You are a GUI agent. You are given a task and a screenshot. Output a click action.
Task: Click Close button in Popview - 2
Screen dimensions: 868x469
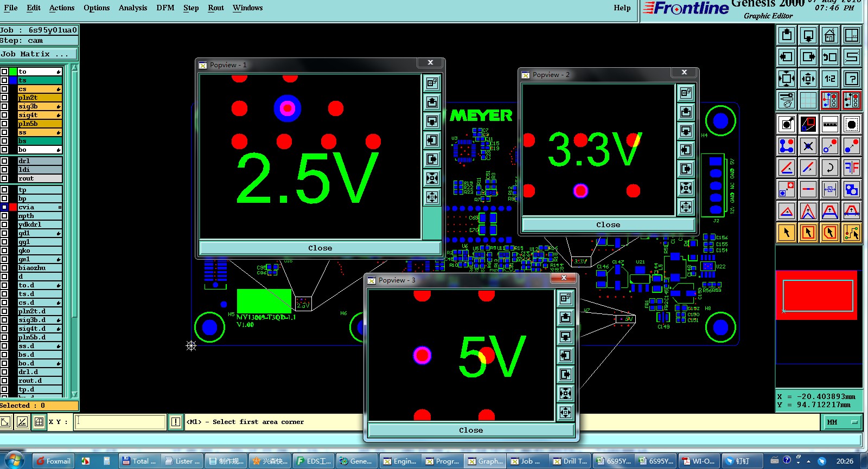coord(608,224)
